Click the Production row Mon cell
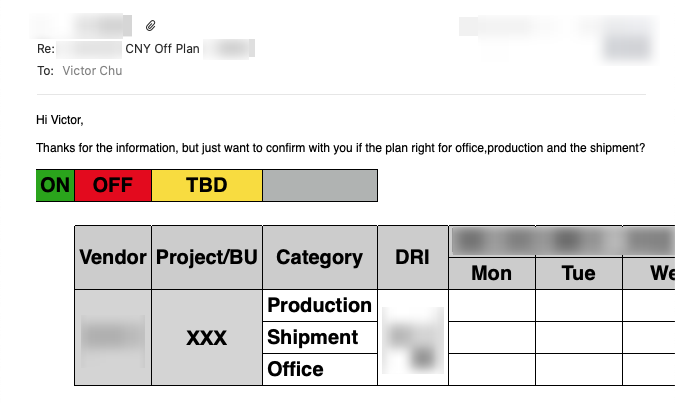Viewport: 675px width, 404px height. [492, 305]
